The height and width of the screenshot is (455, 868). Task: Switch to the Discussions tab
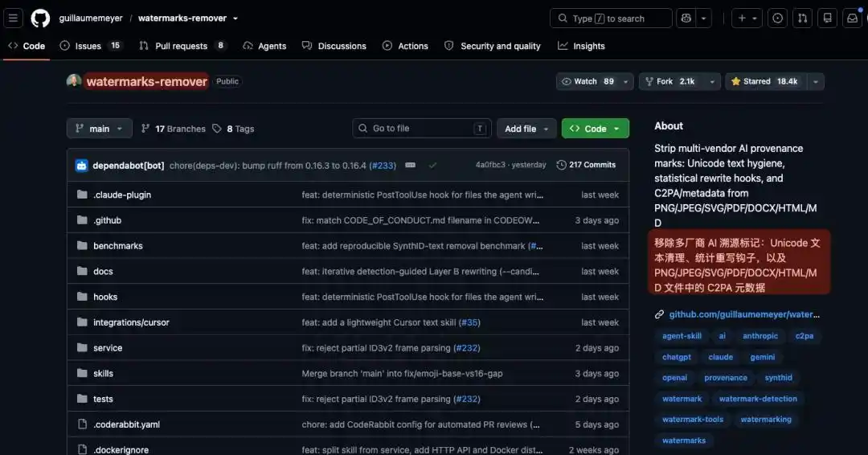point(334,46)
